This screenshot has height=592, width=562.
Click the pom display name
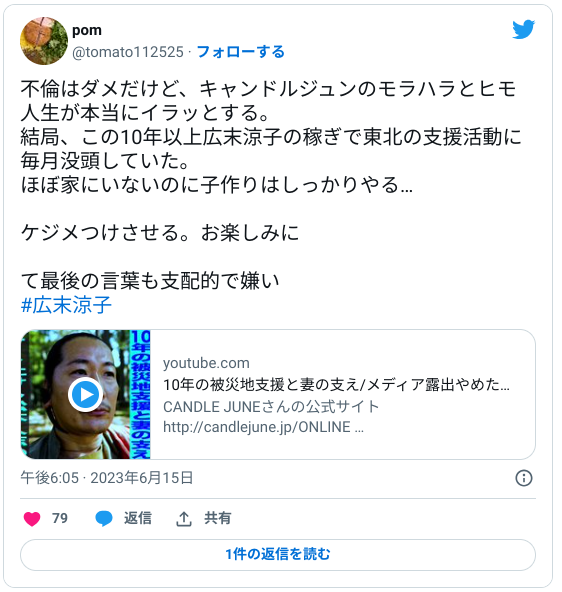click(87, 30)
